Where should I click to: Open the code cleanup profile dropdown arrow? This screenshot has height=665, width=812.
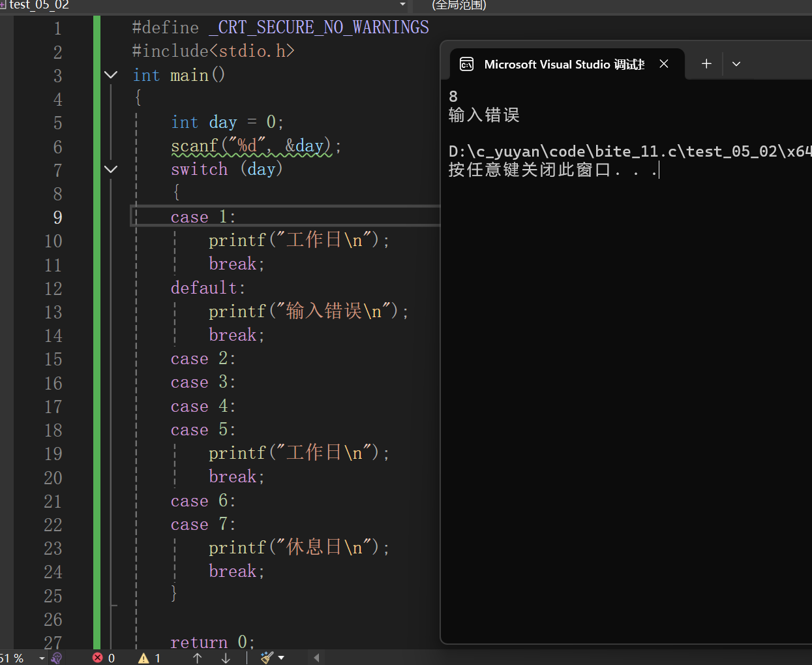[x=282, y=658]
